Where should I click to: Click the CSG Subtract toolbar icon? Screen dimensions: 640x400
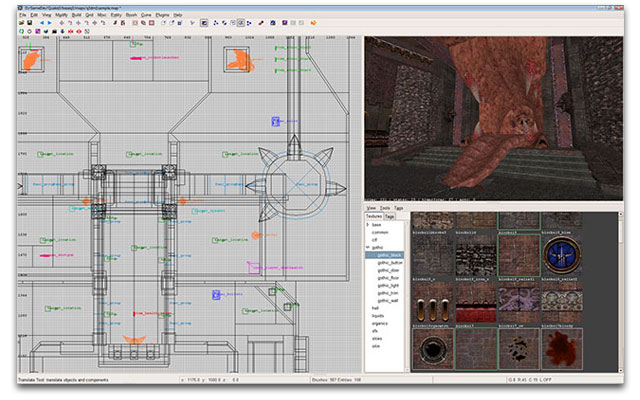pyautogui.click(x=135, y=23)
